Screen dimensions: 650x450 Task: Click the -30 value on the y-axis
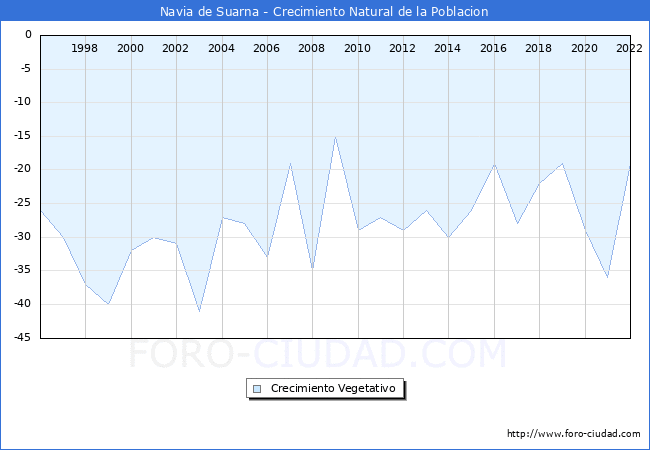pos(23,237)
